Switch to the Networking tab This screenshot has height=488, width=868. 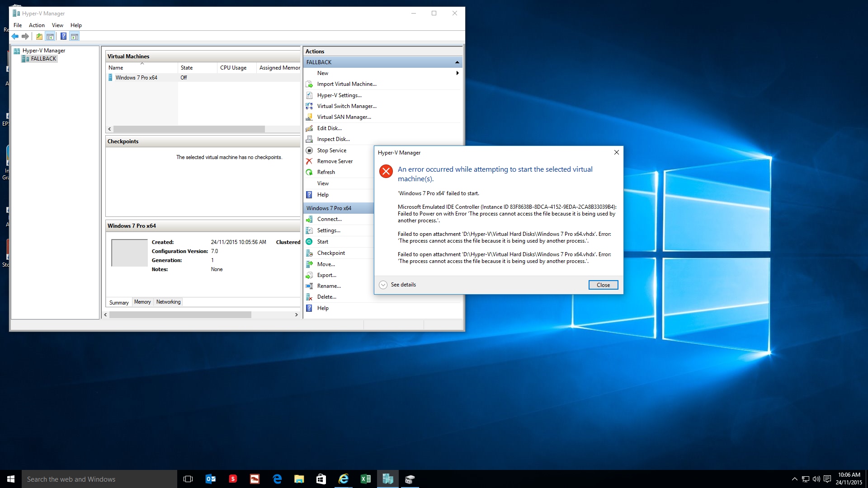click(168, 301)
